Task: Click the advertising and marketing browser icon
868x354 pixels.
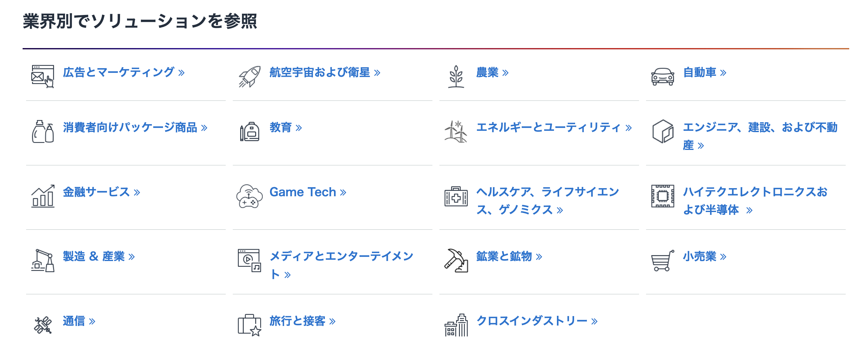Action: (x=43, y=75)
